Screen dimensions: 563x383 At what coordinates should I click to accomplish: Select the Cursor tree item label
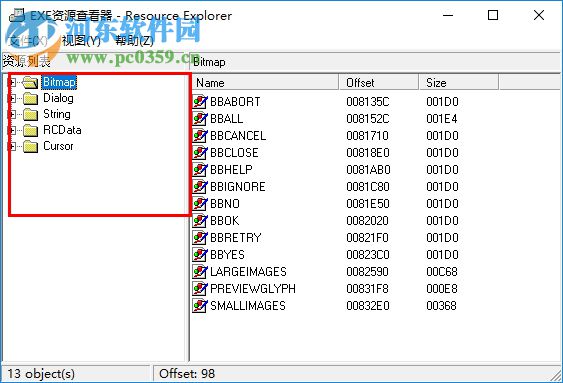58,146
